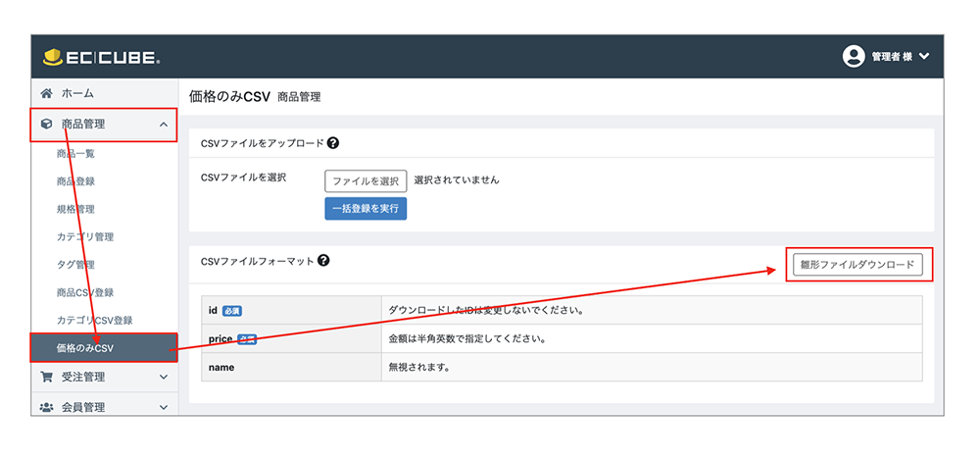Collapse the 商品管理 menu chevron
980x458 pixels.
point(163,125)
